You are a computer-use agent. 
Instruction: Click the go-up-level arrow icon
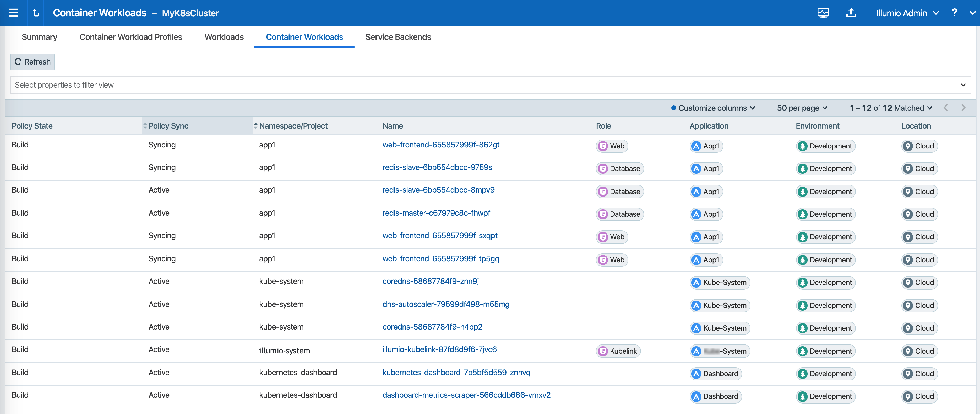[36, 13]
